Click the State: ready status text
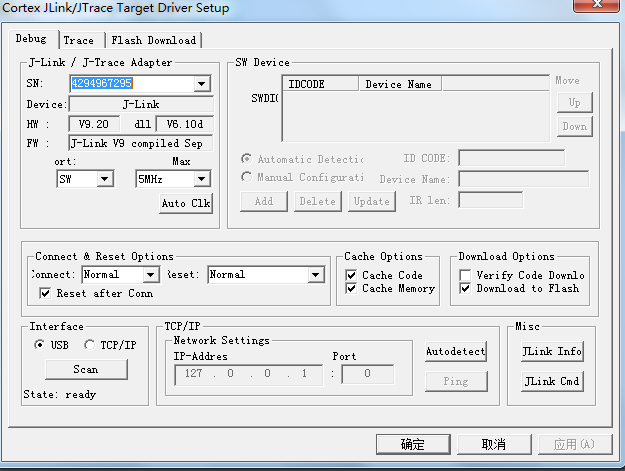The width and height of the screenshot is (625, 471). click(60, 394)
